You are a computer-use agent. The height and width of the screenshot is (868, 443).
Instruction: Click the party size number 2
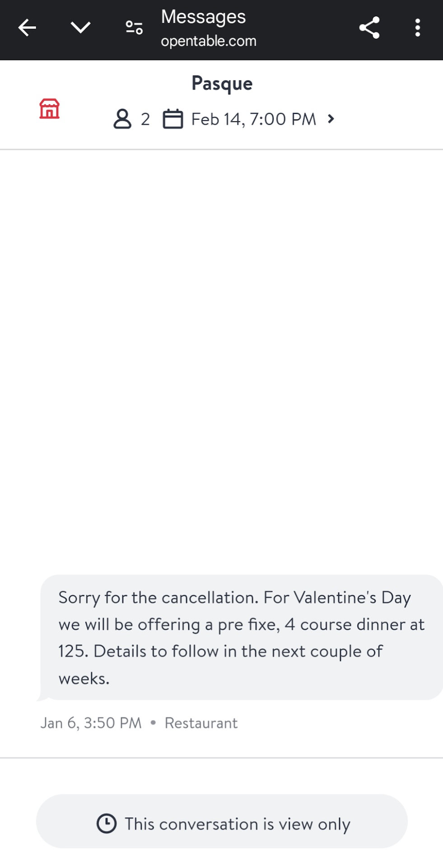coord(145,119)
